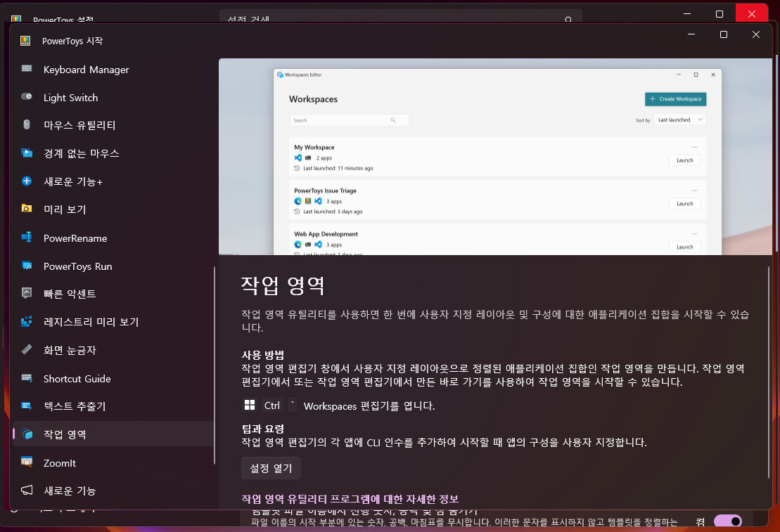780x532 pixels.
Task: Toggle the 켬 switch in background settings window
Action: (728, 521)
